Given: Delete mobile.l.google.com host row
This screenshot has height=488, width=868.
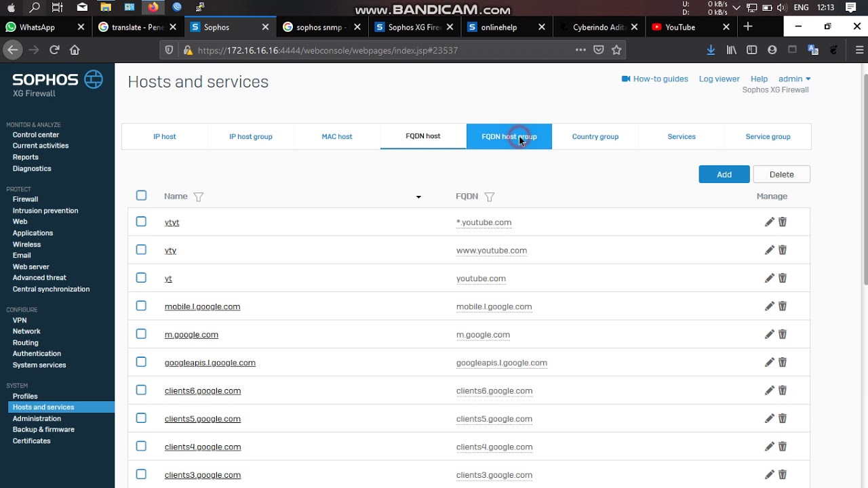Looking at the screenshot, I should pyautogui.click(x=783, y=306).
